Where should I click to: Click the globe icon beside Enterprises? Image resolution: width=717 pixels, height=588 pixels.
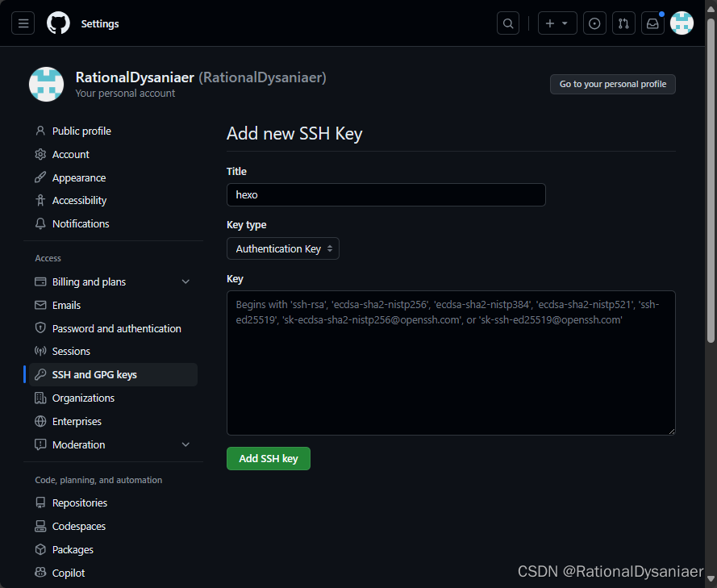40,421
